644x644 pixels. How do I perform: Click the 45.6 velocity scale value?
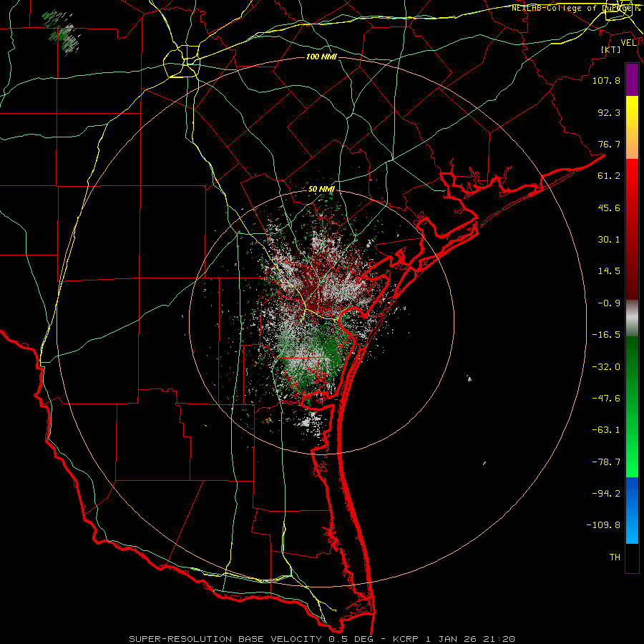point(609,208)
